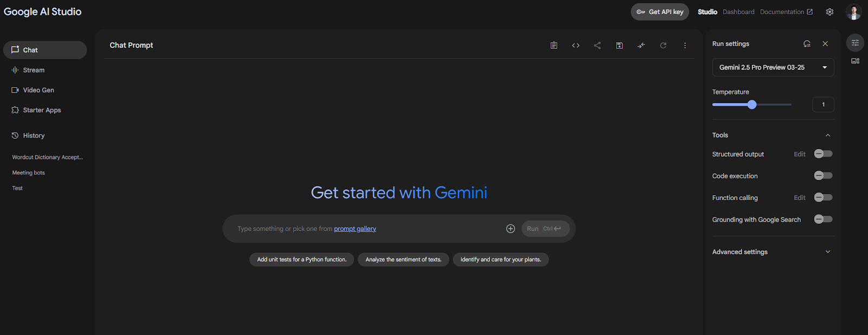Image resolution: width=868 pixels, height=335 pixels.
Task: Save the prompt with the save icon
Action: (620, 46)
